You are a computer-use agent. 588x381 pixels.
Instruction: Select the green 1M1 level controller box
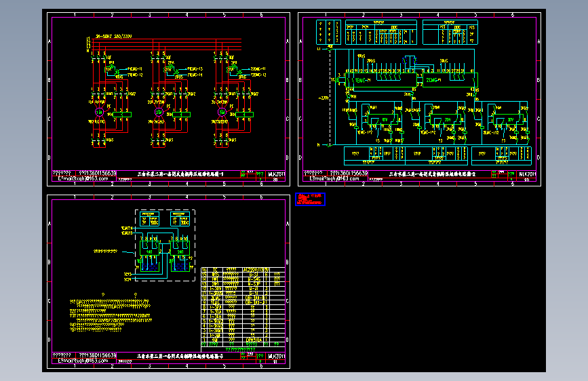[x=150, y=248]
